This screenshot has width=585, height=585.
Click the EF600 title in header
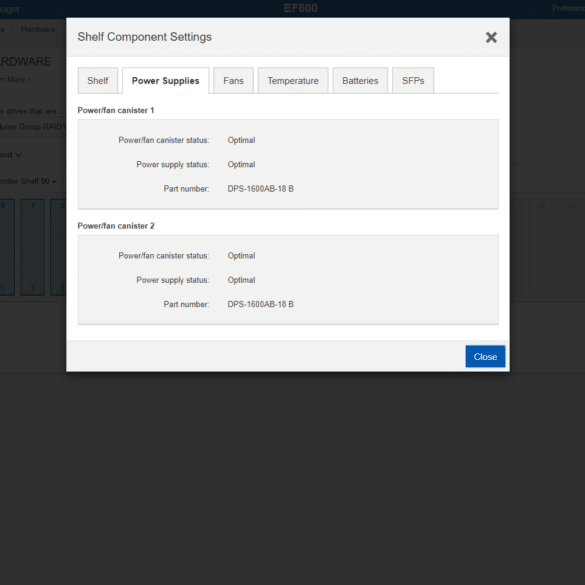pos(301,8)
